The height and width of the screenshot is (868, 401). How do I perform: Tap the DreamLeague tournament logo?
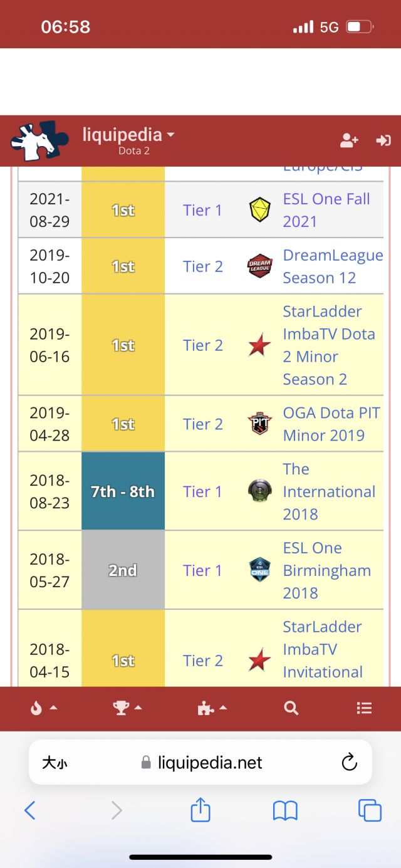[x=259, y=266]
